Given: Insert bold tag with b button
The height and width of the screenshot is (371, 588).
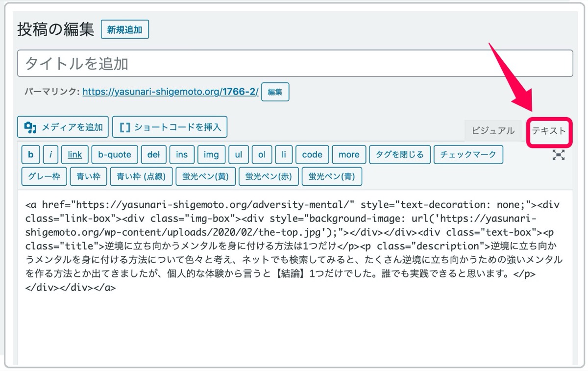Looking at the screenshot, I should coord(31,154).
